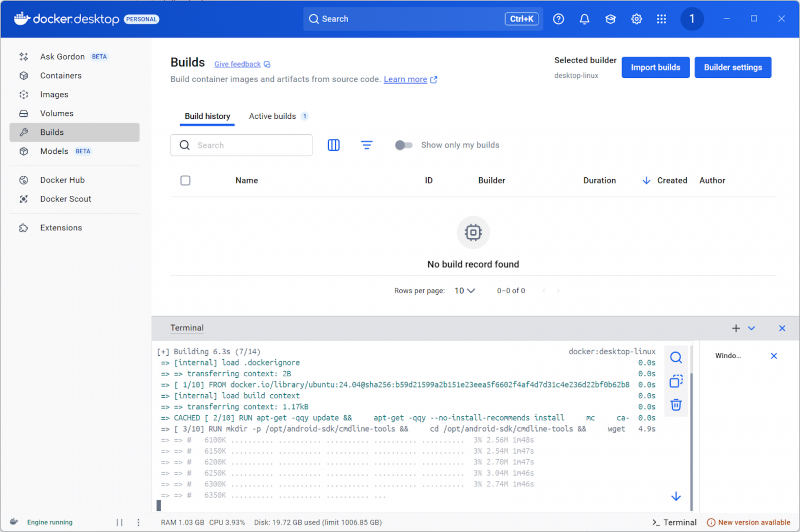800x532 pixels.
Task: Open the Learning center graduation cap icon
Action: pos(610,19)
